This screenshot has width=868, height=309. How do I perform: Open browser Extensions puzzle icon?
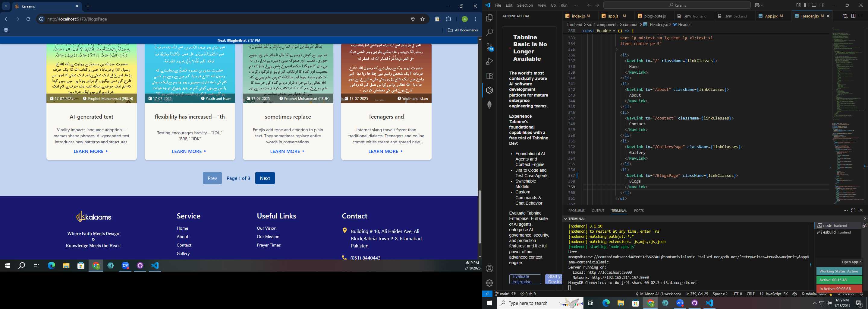point(448,19)
